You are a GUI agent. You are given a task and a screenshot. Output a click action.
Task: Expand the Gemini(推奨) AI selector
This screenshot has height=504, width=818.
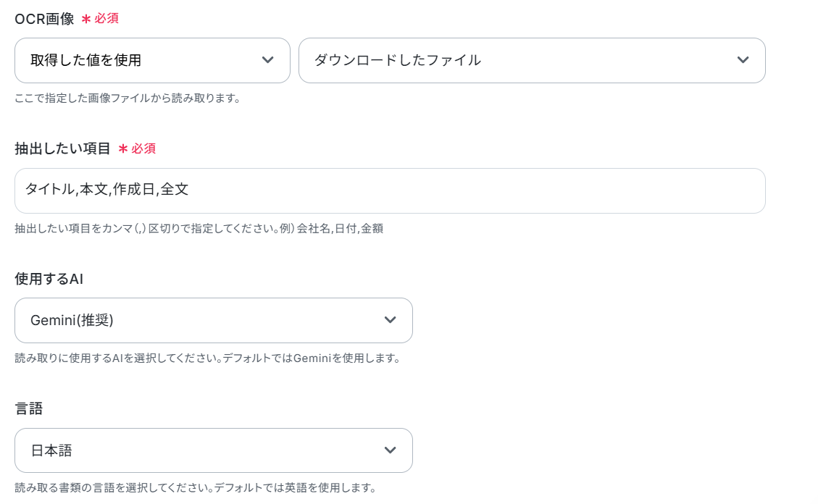213,321
